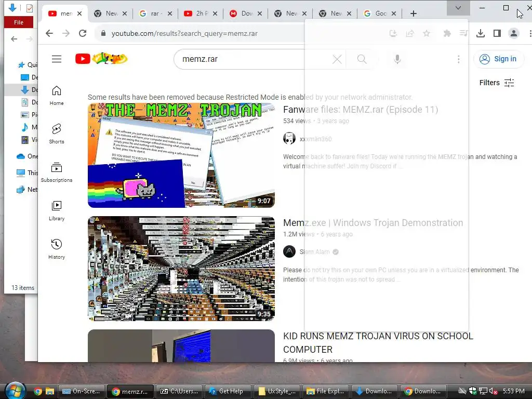Open History in YouTube sidebar
The image size is (532, 399).
[57, 249]
